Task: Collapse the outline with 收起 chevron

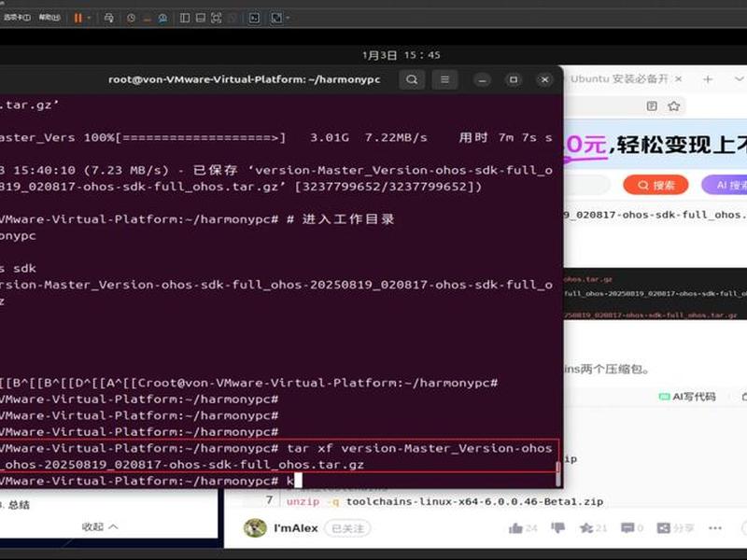Action: 100,526
